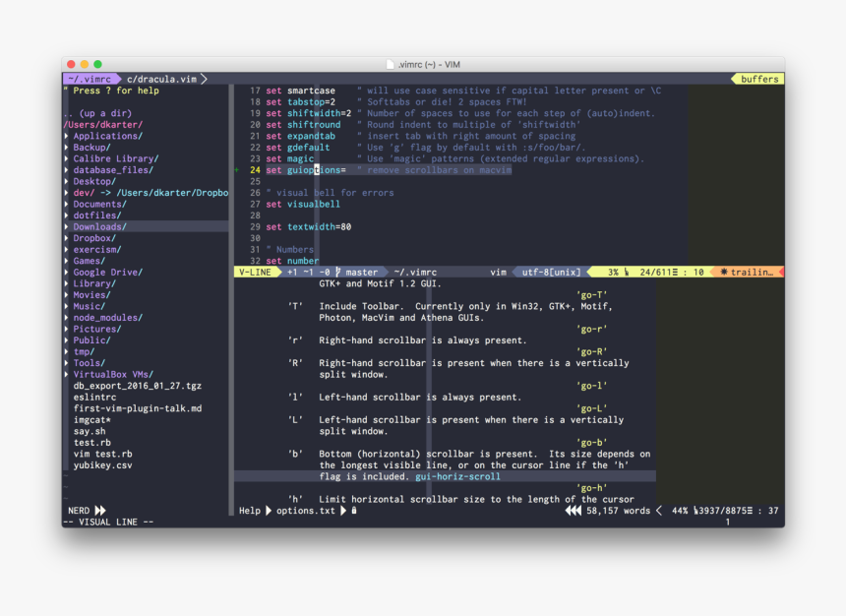The image size is (846, 616).
Task: Follow the gui-horiz-scroll help link
Action: pyautogui.click(x=457, y=476)
